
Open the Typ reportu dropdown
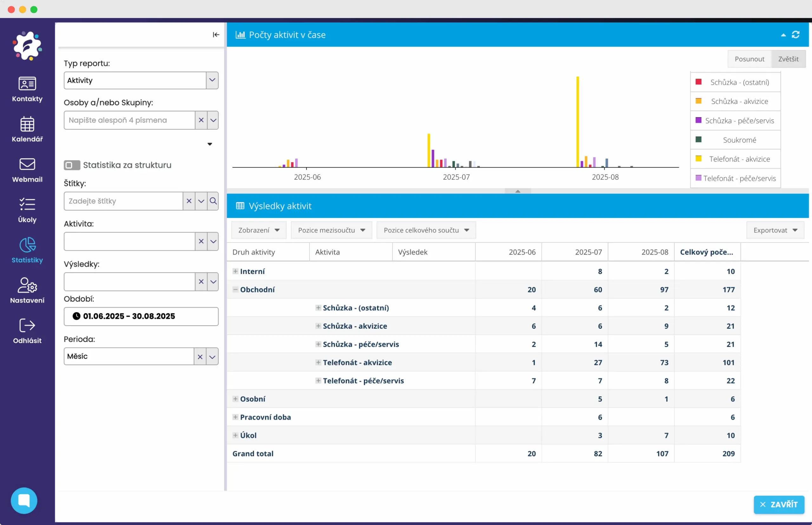click(212, 80)
